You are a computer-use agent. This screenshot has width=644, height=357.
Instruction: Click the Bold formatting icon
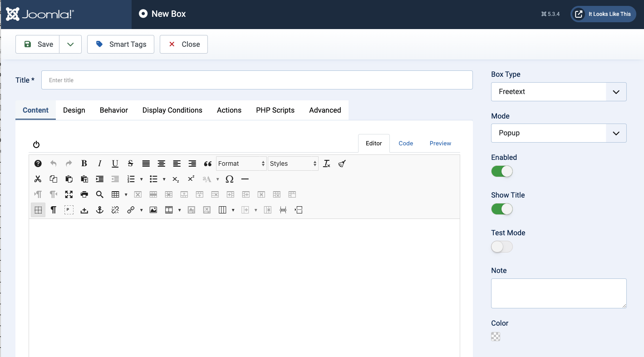pyautogui.click(x=84, y=164)
